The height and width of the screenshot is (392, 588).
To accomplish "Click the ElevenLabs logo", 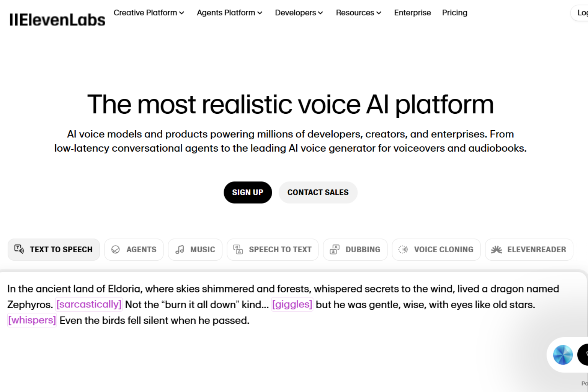I will click(x=57, y=20).
